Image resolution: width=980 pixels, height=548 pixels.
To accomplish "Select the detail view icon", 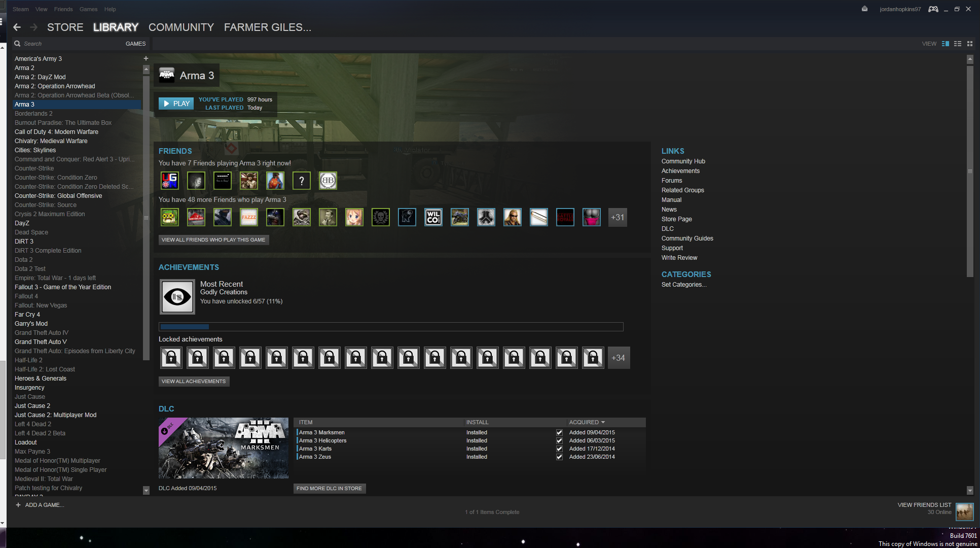I will click(x=946, y=44).
